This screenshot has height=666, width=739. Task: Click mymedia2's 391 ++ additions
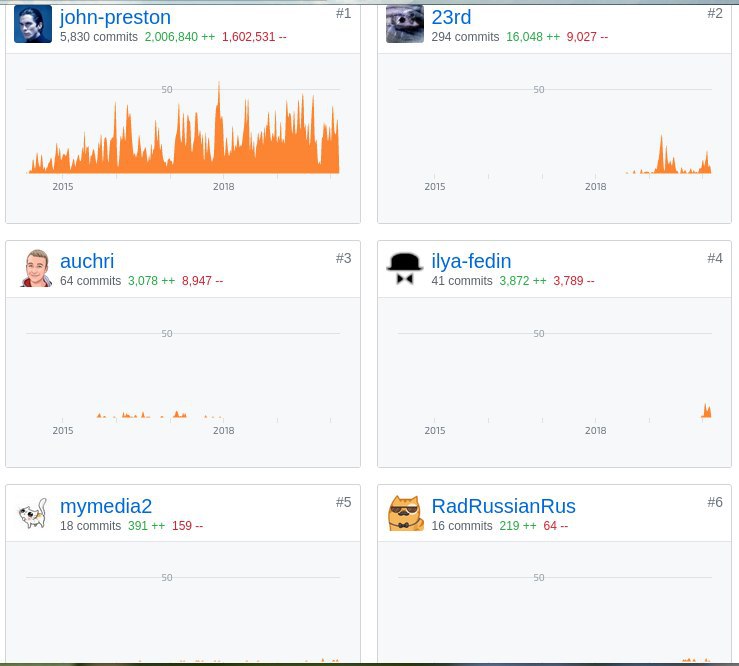click(x=147, y=526)
